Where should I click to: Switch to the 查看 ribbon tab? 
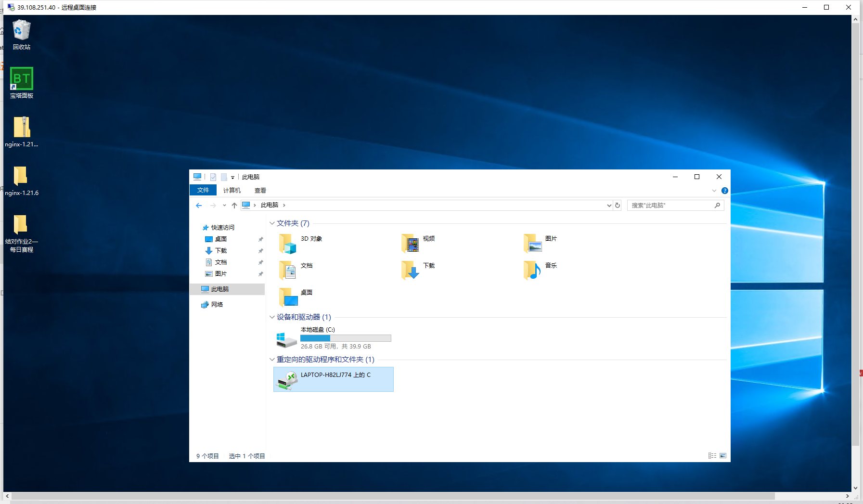coord(260,190)
